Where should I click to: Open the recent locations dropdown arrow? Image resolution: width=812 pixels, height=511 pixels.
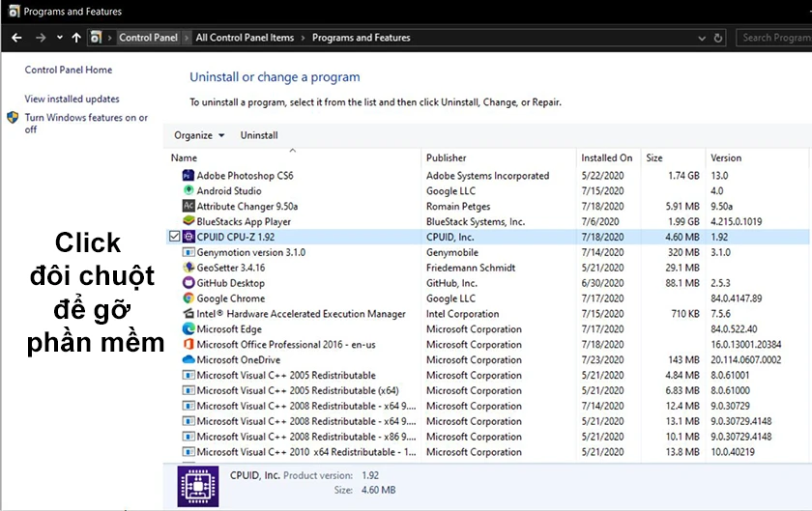(x=60, y=38)
